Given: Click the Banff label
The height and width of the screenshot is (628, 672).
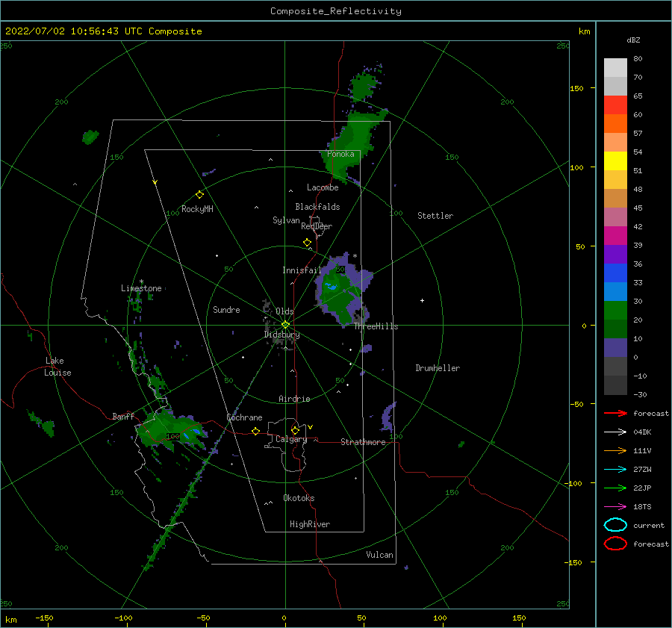Looking at the screenshot, I should 123,416.
